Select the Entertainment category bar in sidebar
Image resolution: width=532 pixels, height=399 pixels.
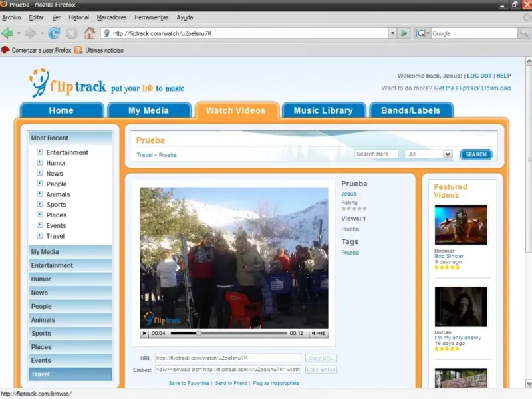(x=70, y=265)
